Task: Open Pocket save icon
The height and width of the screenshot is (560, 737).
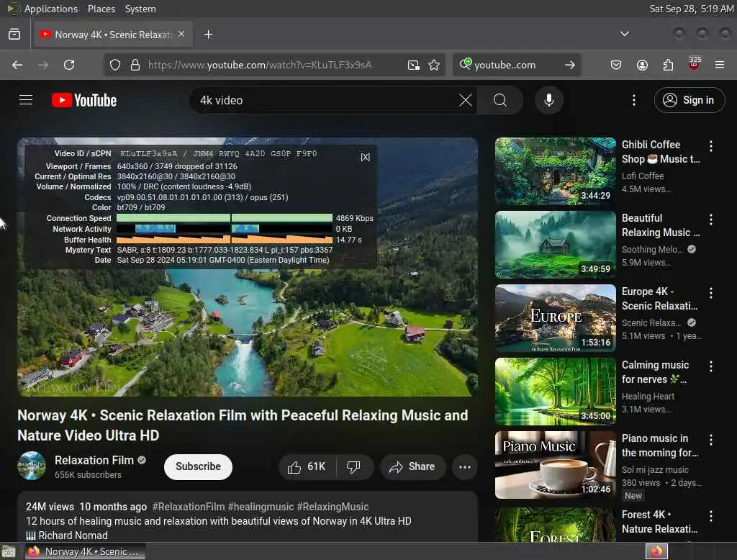Action: (616, 65)
